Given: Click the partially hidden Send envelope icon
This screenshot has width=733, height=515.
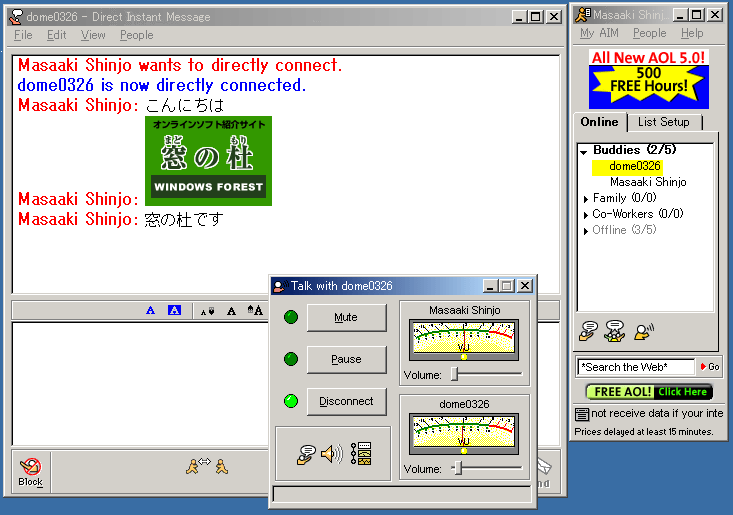Looking at the screenshot, I should (545, 465).
